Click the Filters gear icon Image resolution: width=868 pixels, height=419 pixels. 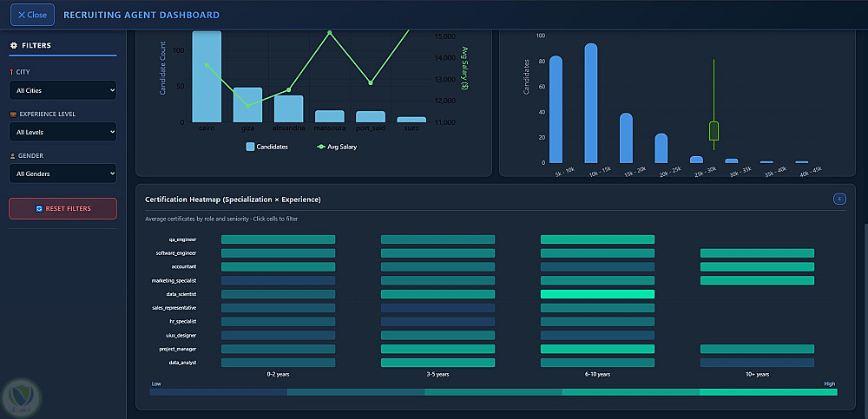point(14,45)
